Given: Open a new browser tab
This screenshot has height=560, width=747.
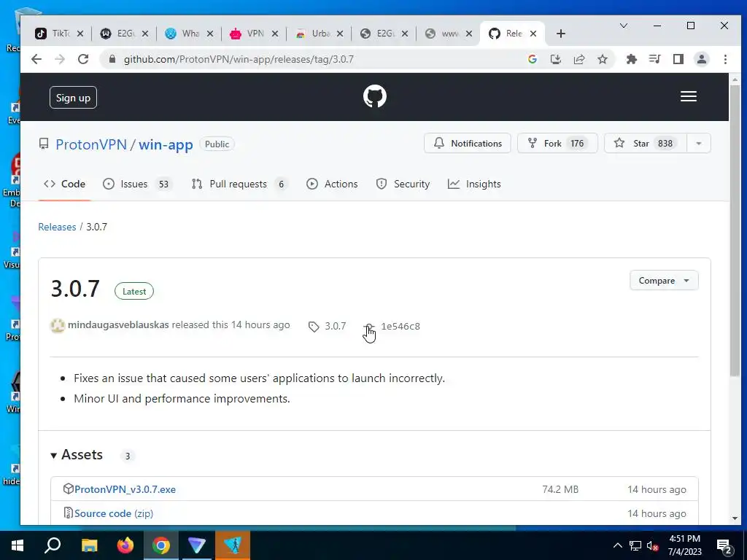Looking at the screenshot, I should [x=561, y=34].
